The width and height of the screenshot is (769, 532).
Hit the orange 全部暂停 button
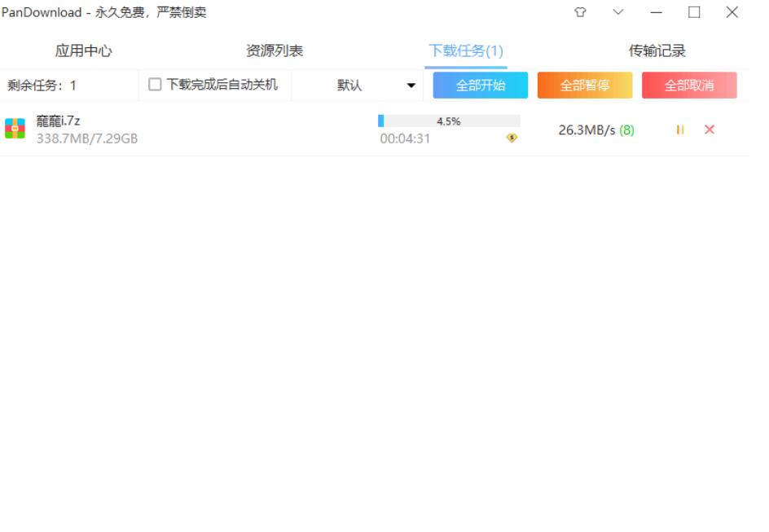point(584,85)
